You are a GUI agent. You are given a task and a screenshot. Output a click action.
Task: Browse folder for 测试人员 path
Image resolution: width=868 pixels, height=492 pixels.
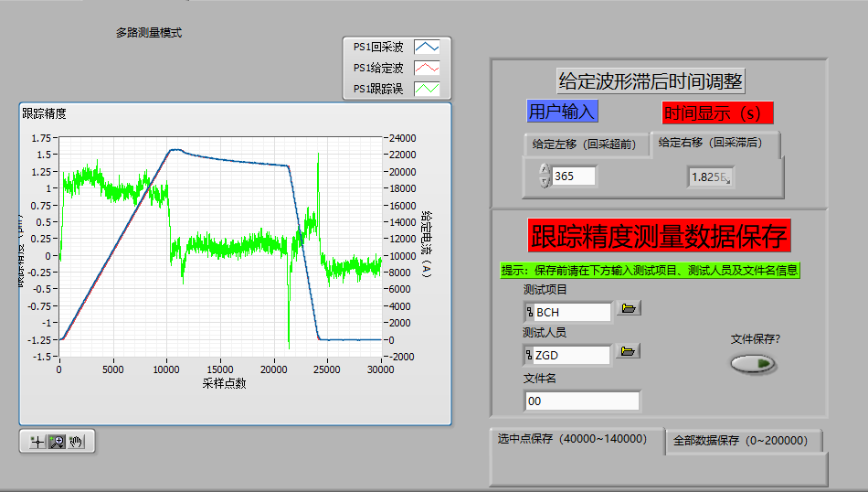(628, 351)
